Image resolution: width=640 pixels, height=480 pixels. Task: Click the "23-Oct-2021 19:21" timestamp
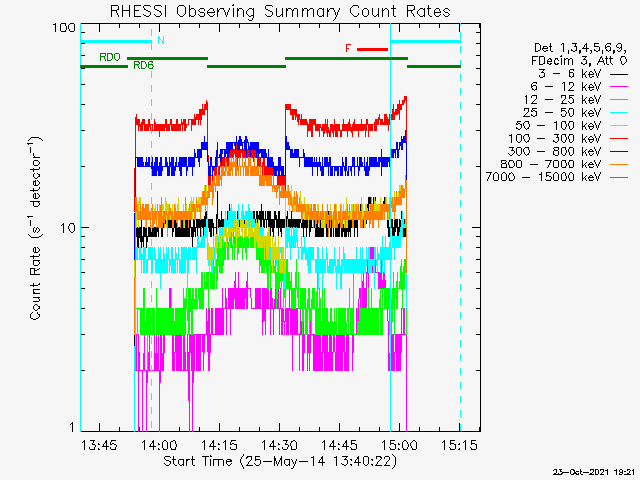pos(594,472)
